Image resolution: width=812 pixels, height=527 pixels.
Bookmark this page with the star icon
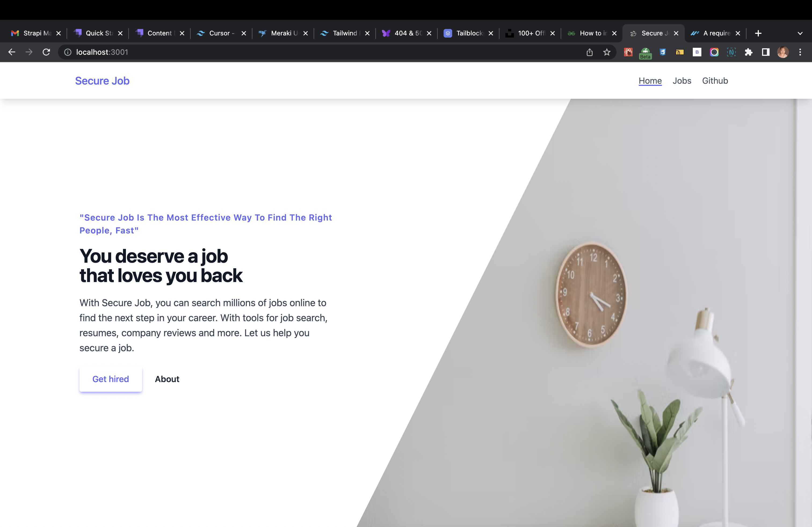pyautogui.click(x=607, y=52)
